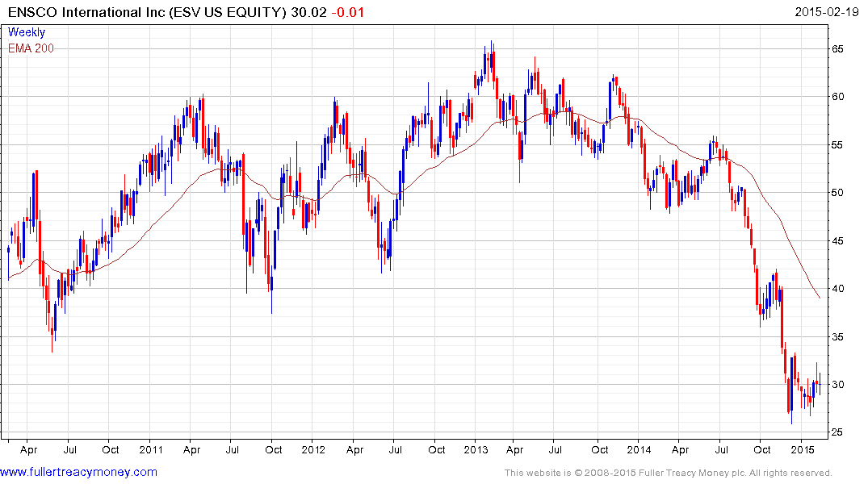This screenshot has height=484, width=868.
Task: Click the 60 price axis label
Action: tap(838, 97)
